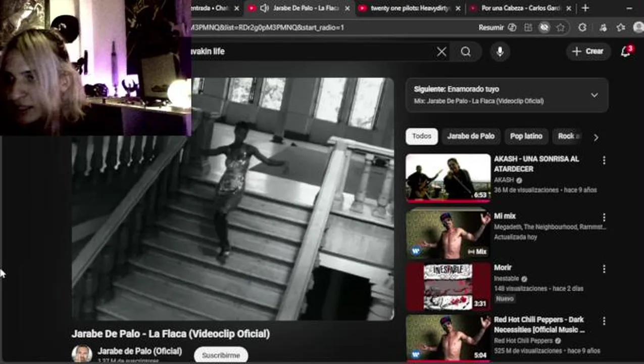The height and width of the screenshot is (364, 644).
Task: Open options menu for Morir video
Action: [604, 269]
